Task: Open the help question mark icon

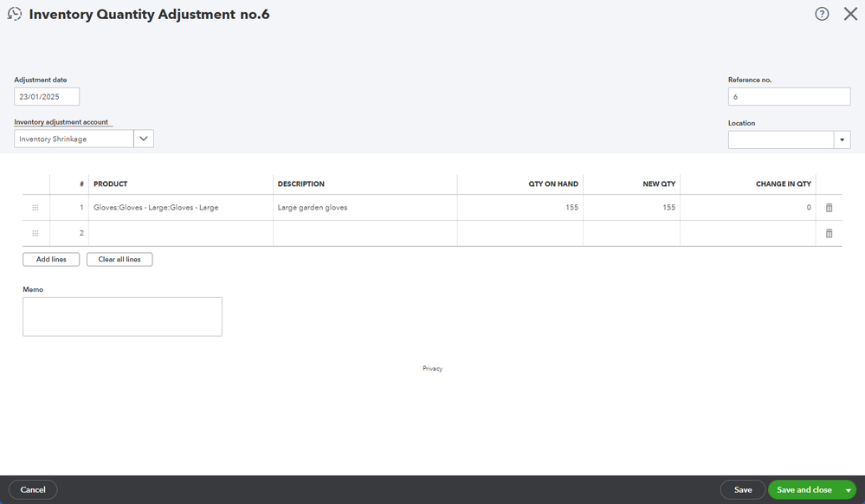Action: coord(822,14)
